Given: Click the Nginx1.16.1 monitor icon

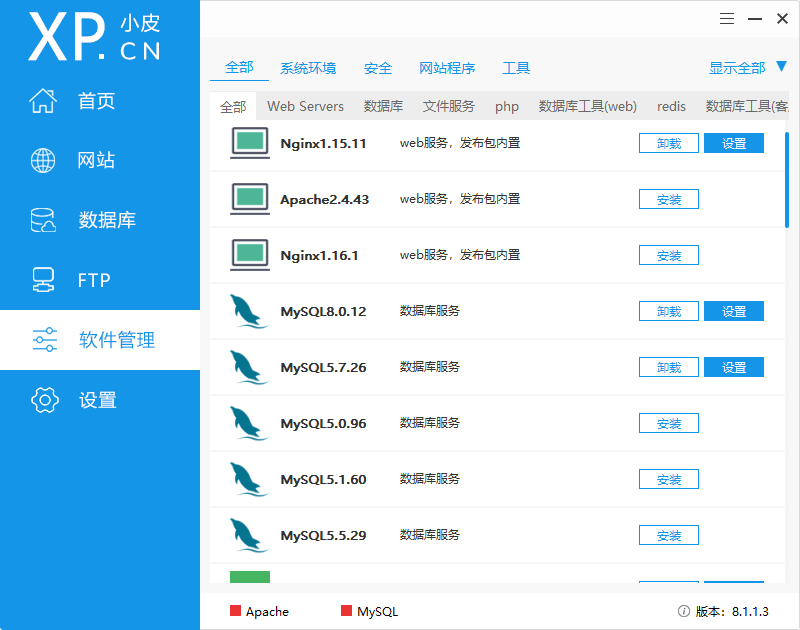Looking at the screenshot, I should tap(249, 255).
